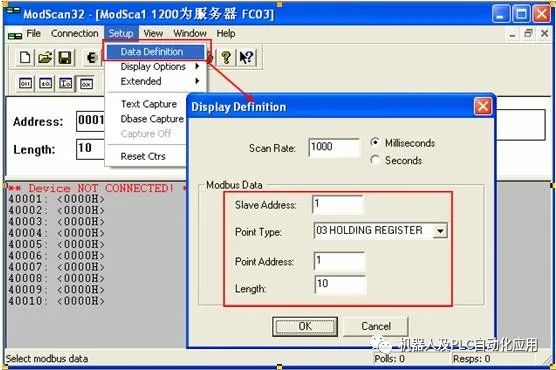Viewport: 556px width, 370px height.
Task: Click the Cancel button
Action: [x=376, y=327]
